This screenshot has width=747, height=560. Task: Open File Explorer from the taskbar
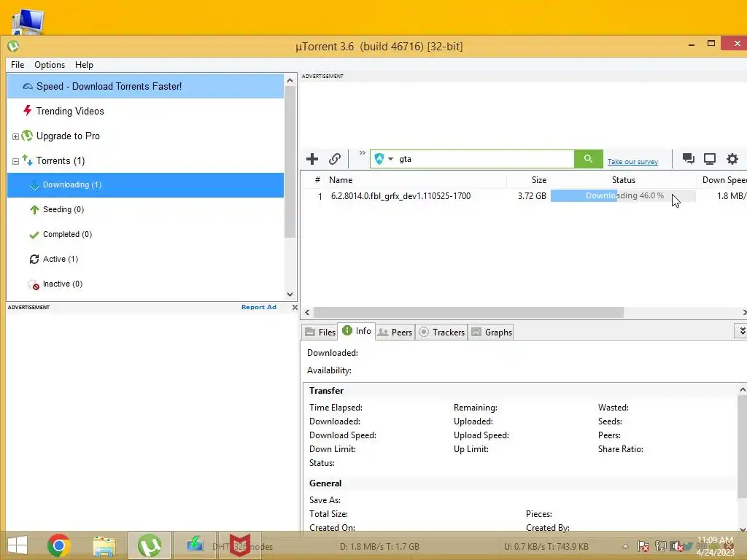click(104, 547)
